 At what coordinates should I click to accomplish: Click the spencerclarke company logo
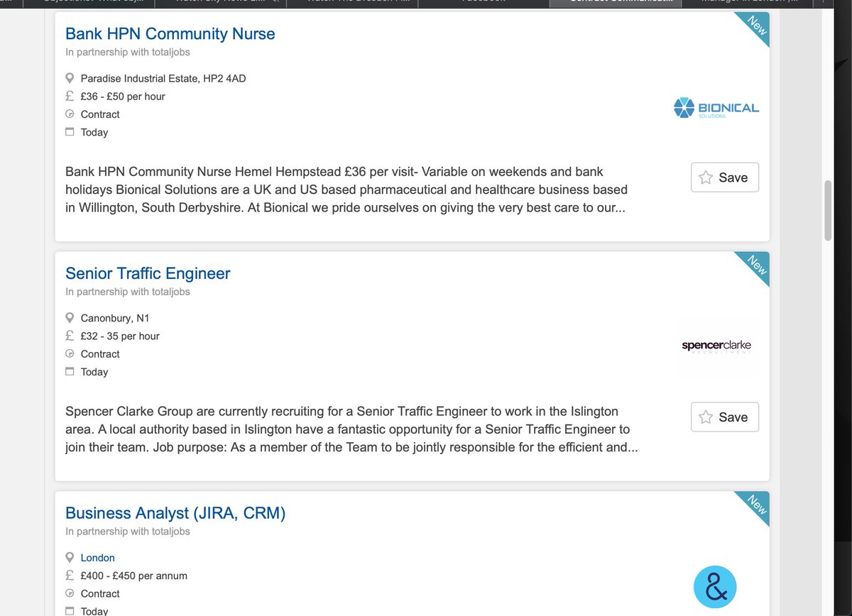716,346
